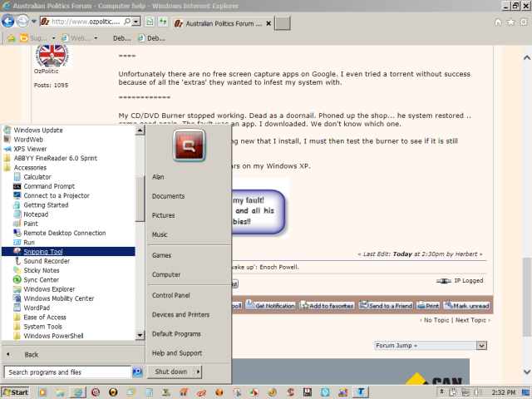The image size is (532, 399).
Task: Open Command Prompt in Start menu
Action: [x=49, y=186]
